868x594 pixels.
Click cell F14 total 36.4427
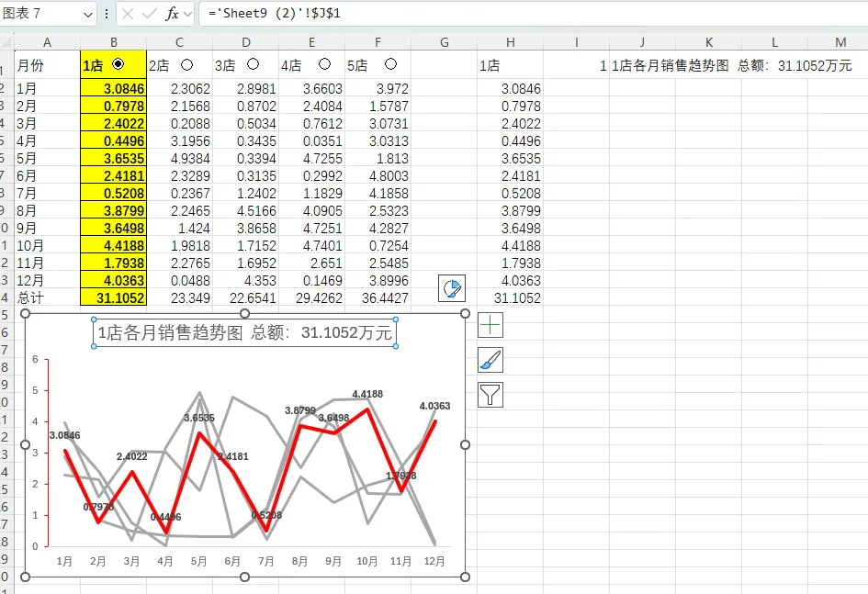(x=378, y=297)
